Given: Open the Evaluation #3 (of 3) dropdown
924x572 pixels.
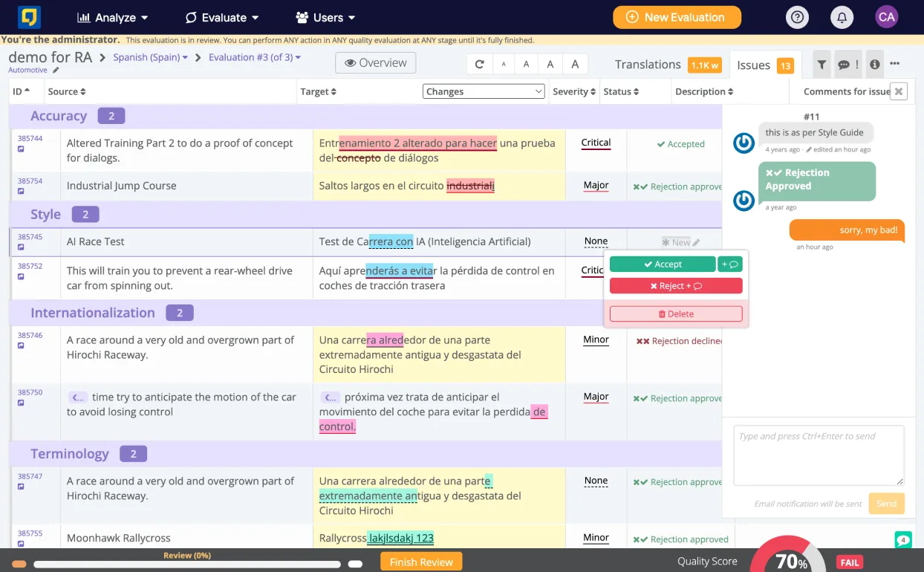Looking at the screenshot, I should 255,57.
